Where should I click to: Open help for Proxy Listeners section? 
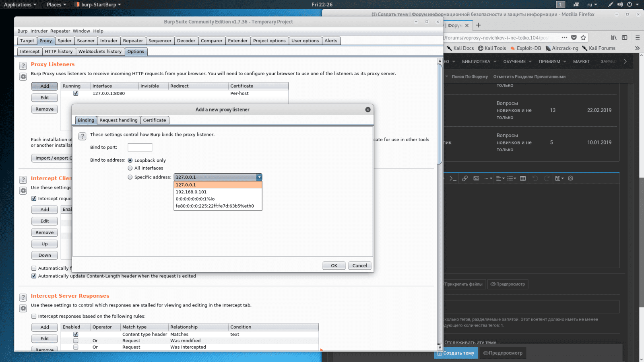click(x=23, y=66)
